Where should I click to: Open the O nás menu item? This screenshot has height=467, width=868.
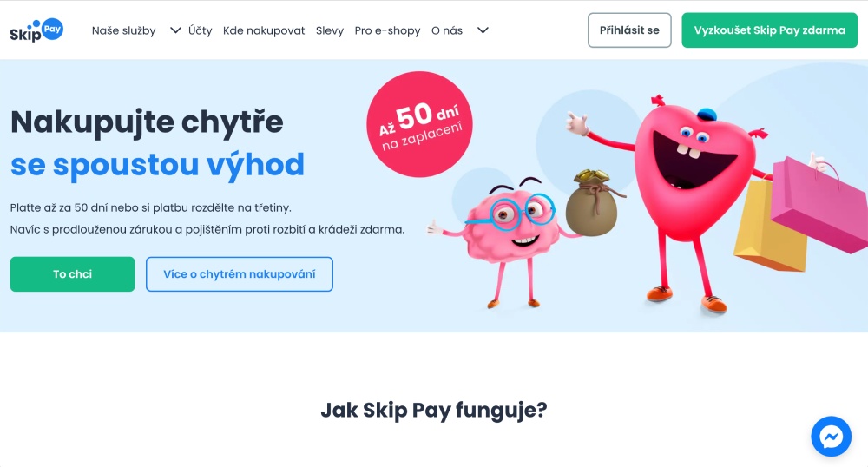coord(447,30)
